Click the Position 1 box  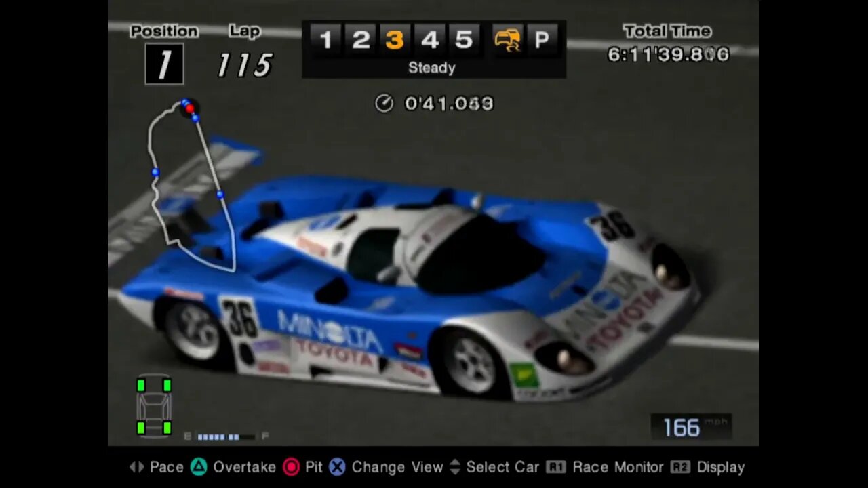point(165,64)
